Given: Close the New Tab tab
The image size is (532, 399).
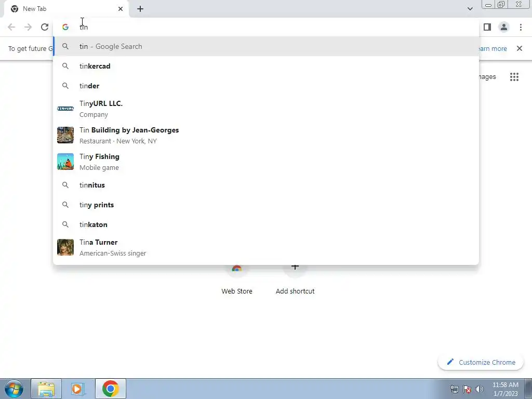Looking at the screenshot, I should pyautogui.click(x=121, y=9).
